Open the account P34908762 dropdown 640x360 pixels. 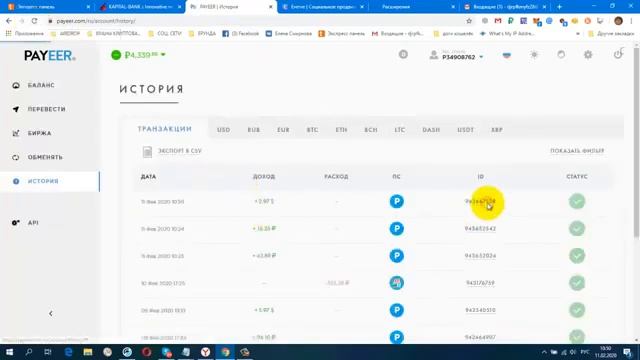coord(457,55)
